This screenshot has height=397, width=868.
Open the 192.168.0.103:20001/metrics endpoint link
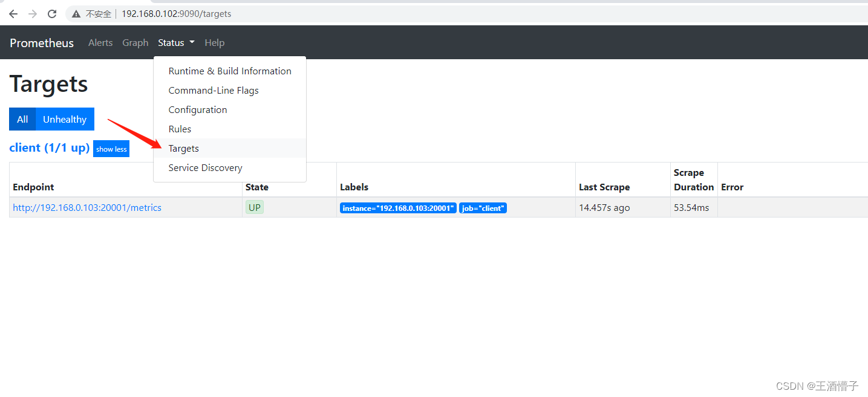87,208
